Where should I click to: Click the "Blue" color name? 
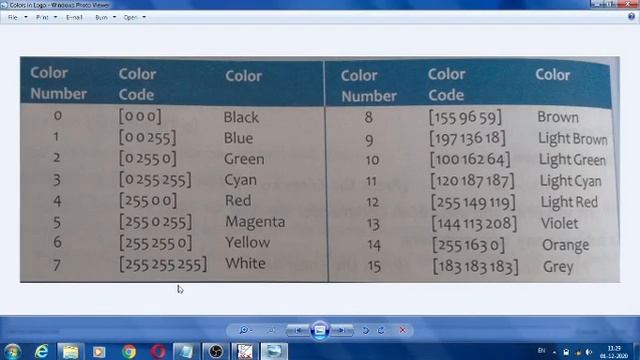point(238,138)
